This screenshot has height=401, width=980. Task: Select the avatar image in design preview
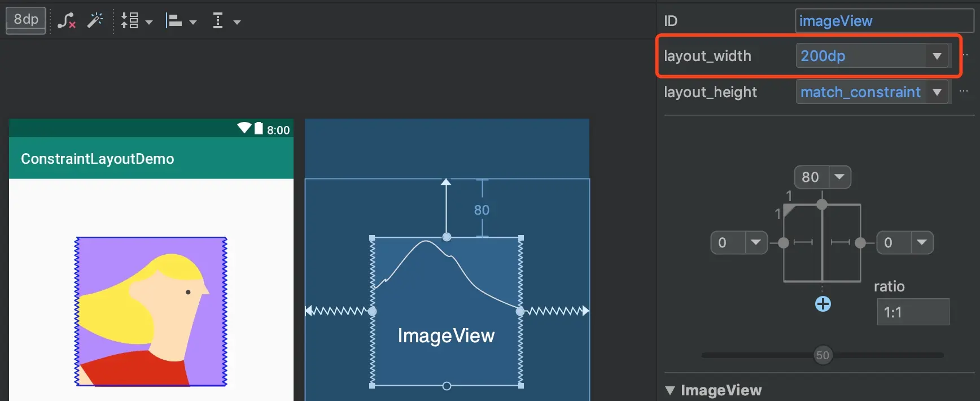click(x=151, y=311)
